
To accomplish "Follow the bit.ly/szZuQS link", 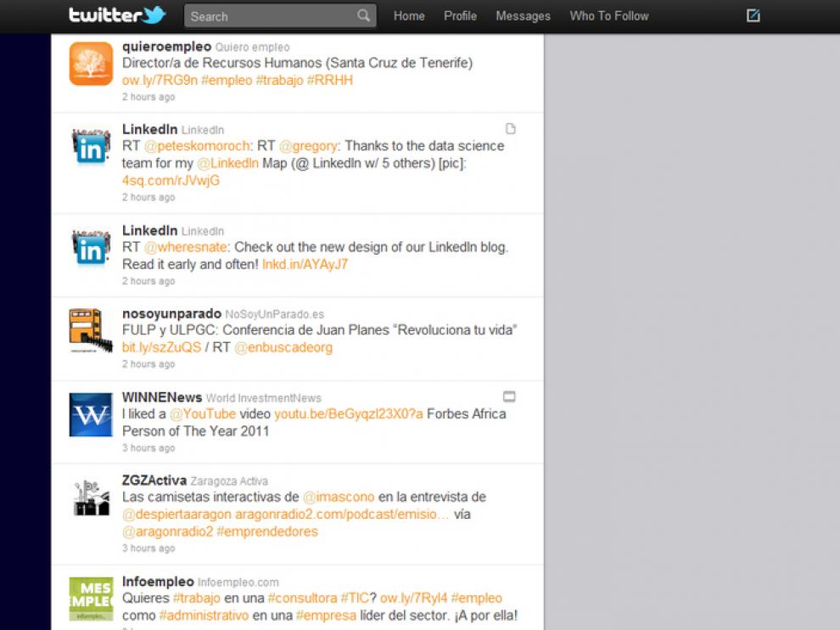I will tap(161, 347).
